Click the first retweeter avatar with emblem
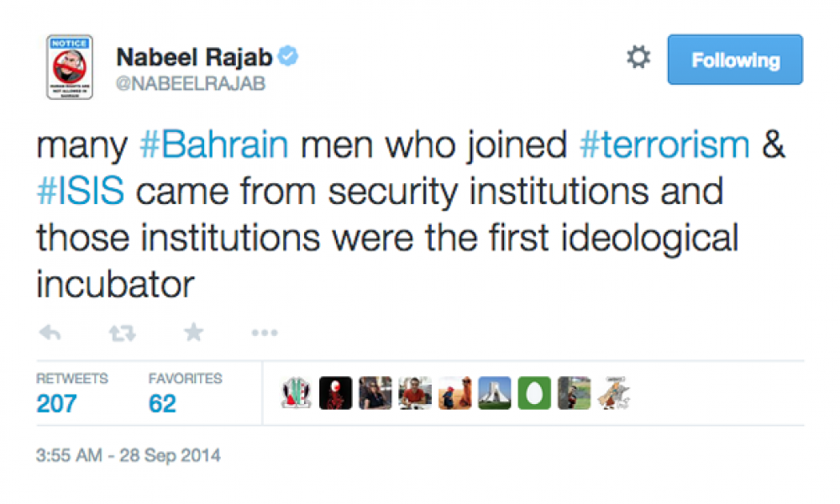The height and width of the screenshot is (504, 840). tap(297, 393)
